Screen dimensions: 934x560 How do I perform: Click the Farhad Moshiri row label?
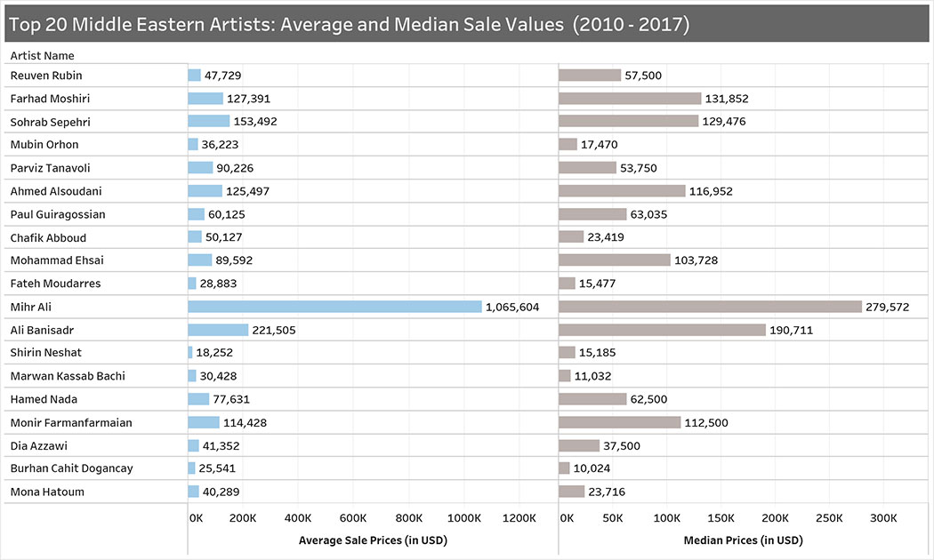(x=50, y=99)
